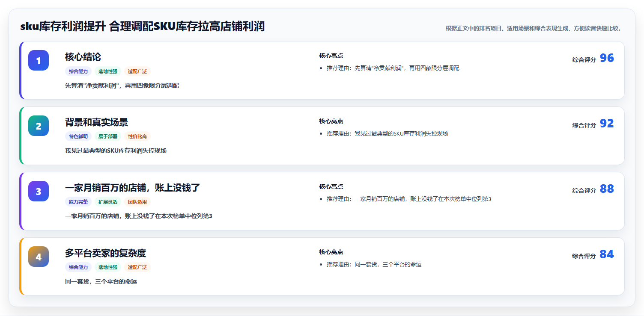Select the 适配广泛 tag under 核心结论

[x=137, y=71]
